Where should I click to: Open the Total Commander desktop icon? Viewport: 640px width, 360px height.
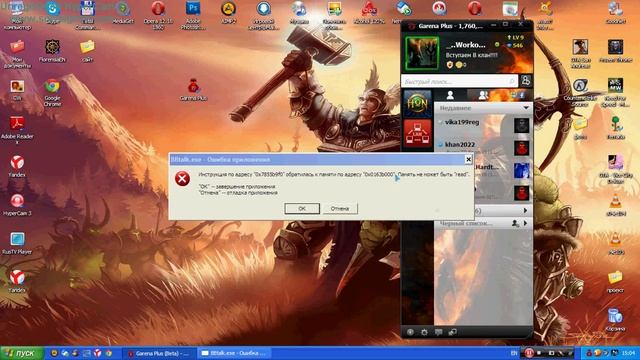[x=87, y=15]
